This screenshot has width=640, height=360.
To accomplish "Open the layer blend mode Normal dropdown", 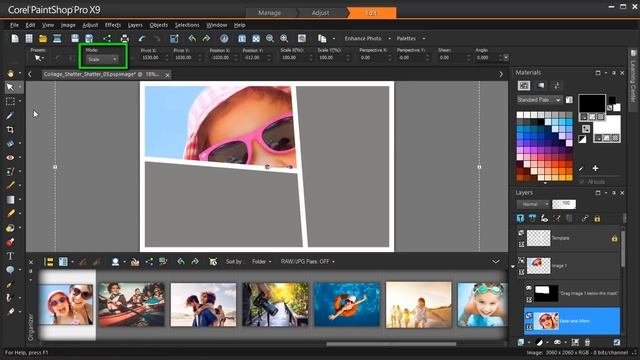I will pyautogui.click(x=533, y=204).
